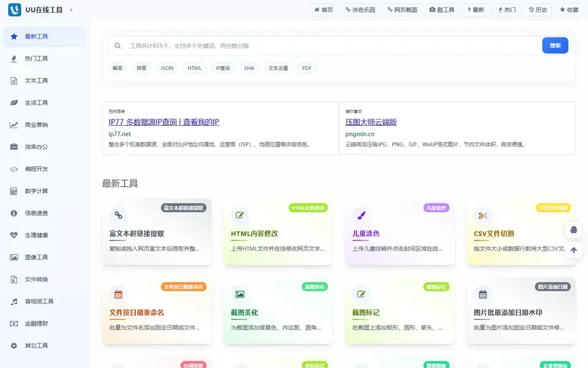The image size is (588, 368).
Task: Open 生活工具 in the sidebar
Action: point(45,103)
